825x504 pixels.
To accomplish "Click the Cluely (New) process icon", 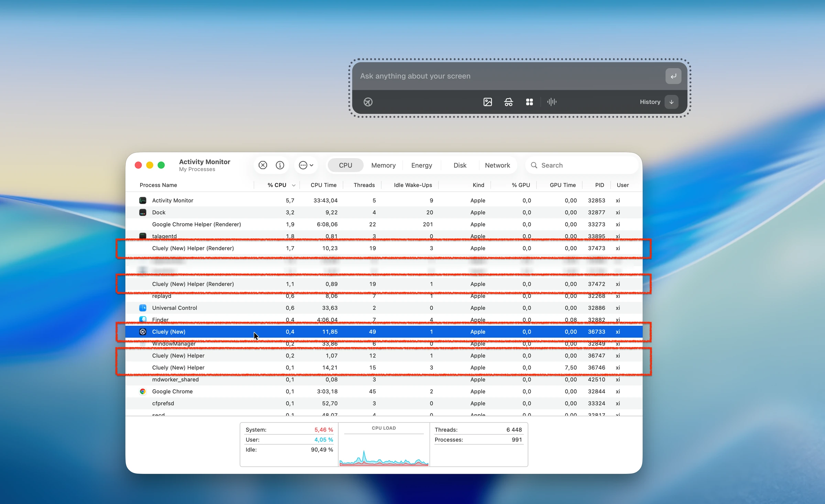I will point(143,332).
